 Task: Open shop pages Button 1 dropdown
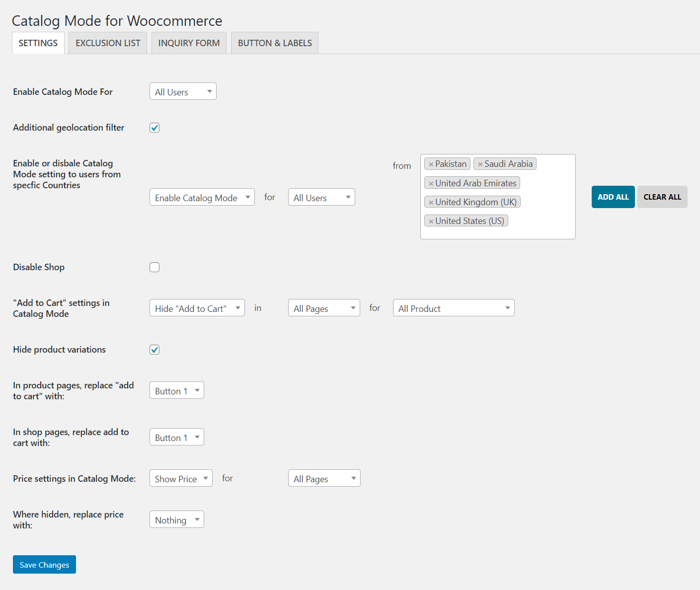(177, 437)
